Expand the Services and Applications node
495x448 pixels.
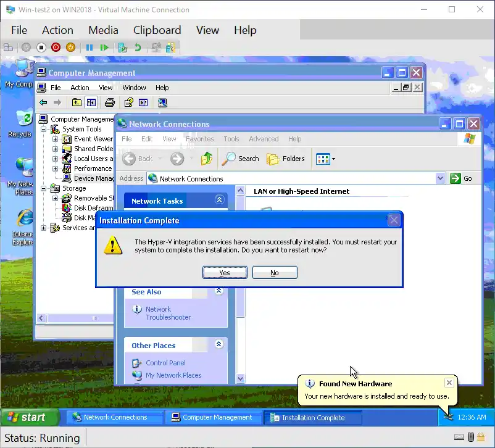pyautogui.click(x=44, y=228)
